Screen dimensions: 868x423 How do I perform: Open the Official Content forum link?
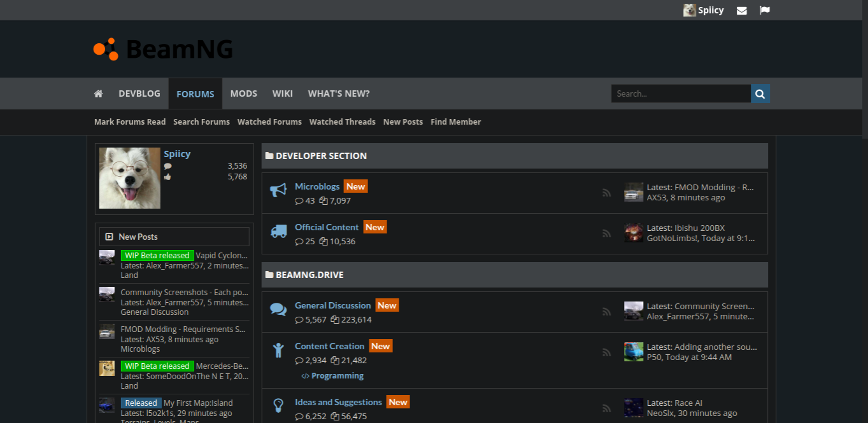click(x=327, y=227)
